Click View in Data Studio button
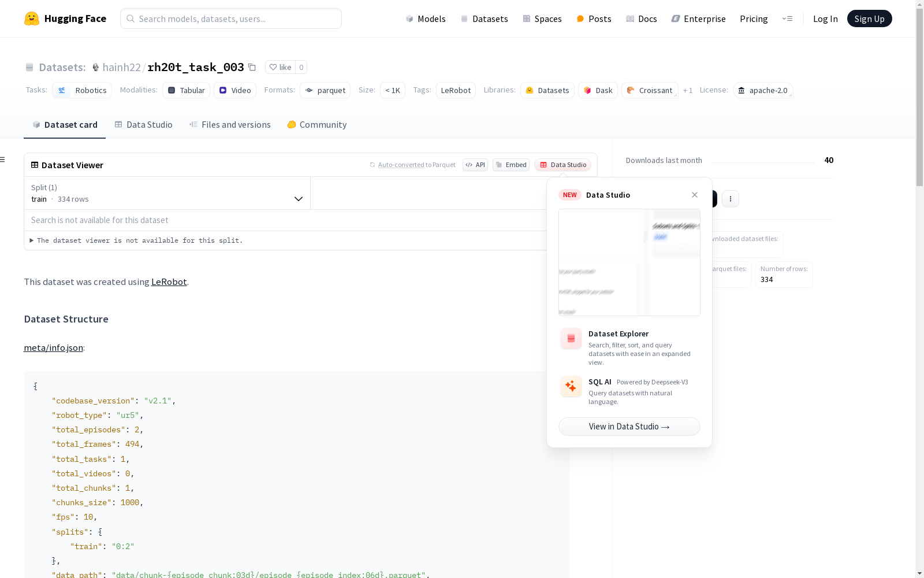Image resolution: width=924 pixels, height=578 pixels. click(x=629, y=427)
